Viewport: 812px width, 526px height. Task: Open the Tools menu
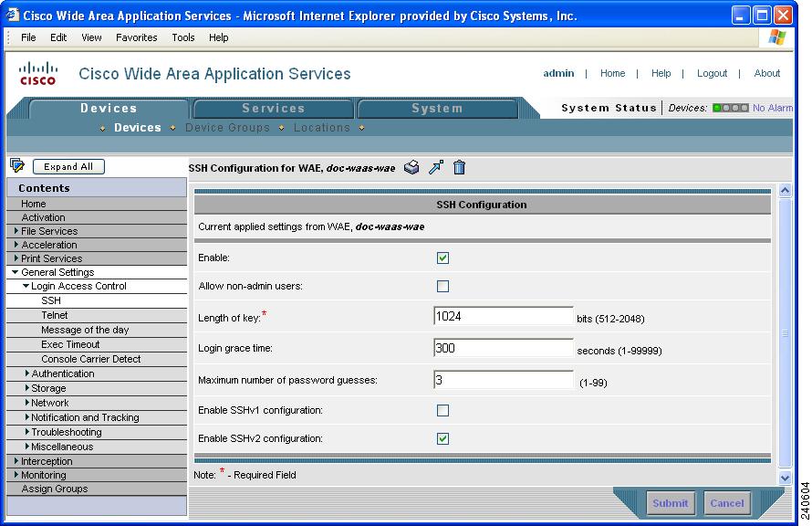coord(183,37)
